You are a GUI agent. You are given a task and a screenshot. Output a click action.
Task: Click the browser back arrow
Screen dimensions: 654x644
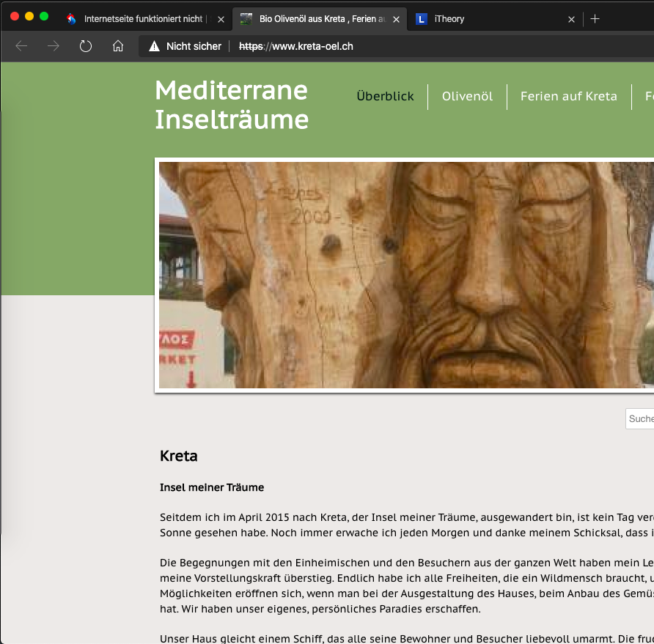pos(21,46)
